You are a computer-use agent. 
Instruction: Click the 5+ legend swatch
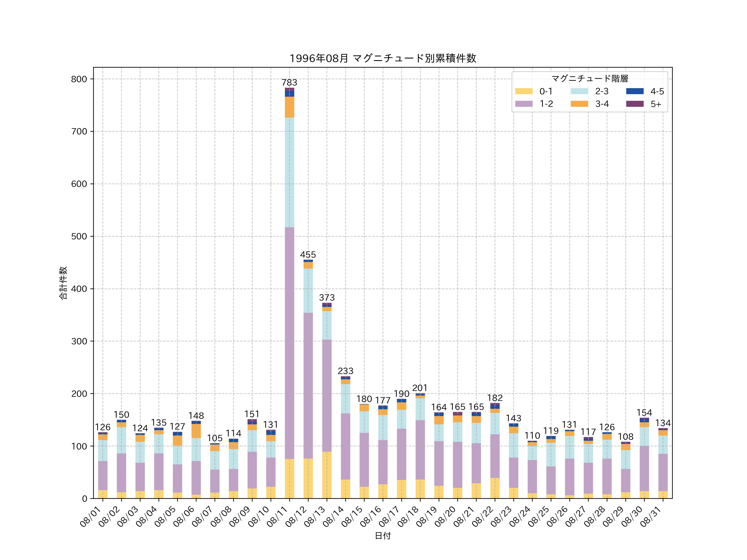coord(635,104)
